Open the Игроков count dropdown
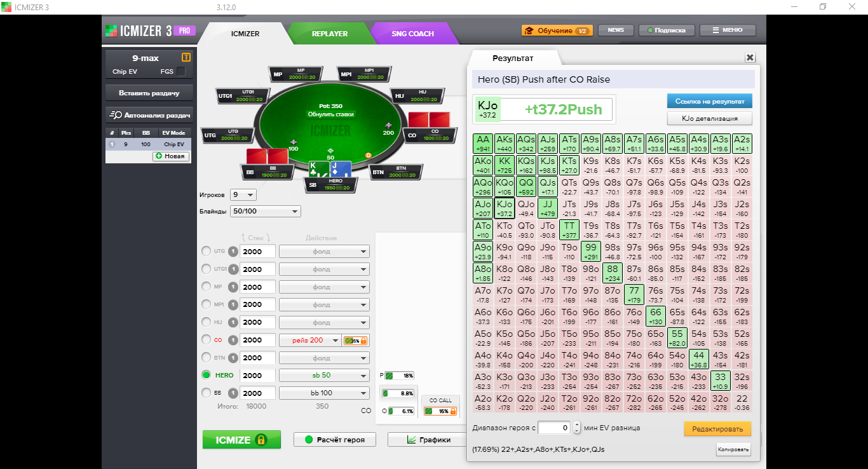 [x=243, y=195]
